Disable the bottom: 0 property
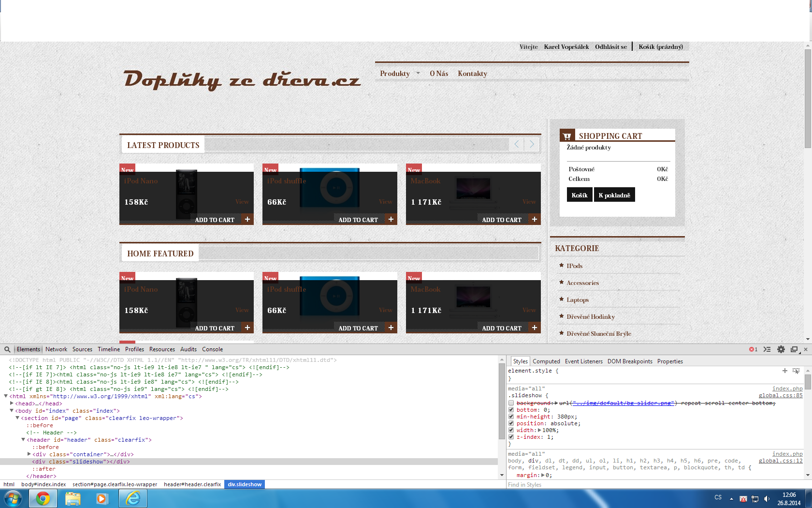 511,410
